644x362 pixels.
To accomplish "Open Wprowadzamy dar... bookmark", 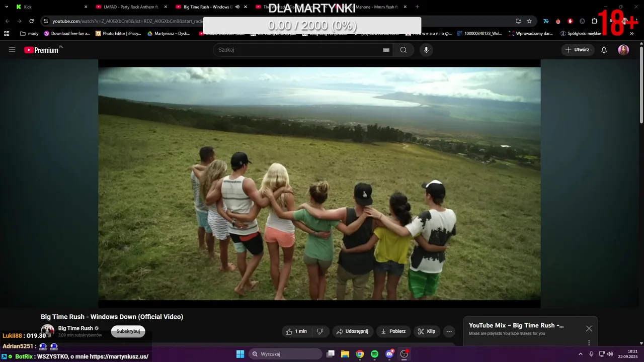I will tap(530, 34).
